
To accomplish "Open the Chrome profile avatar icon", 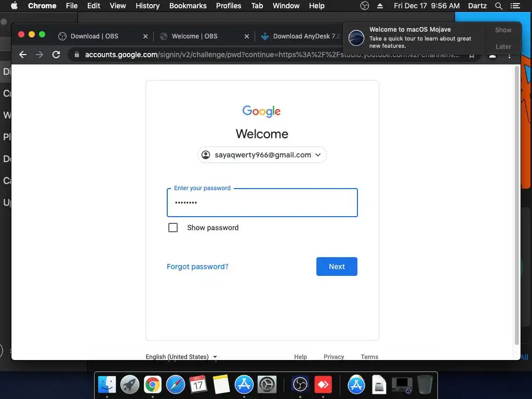I will coord(493,56).
